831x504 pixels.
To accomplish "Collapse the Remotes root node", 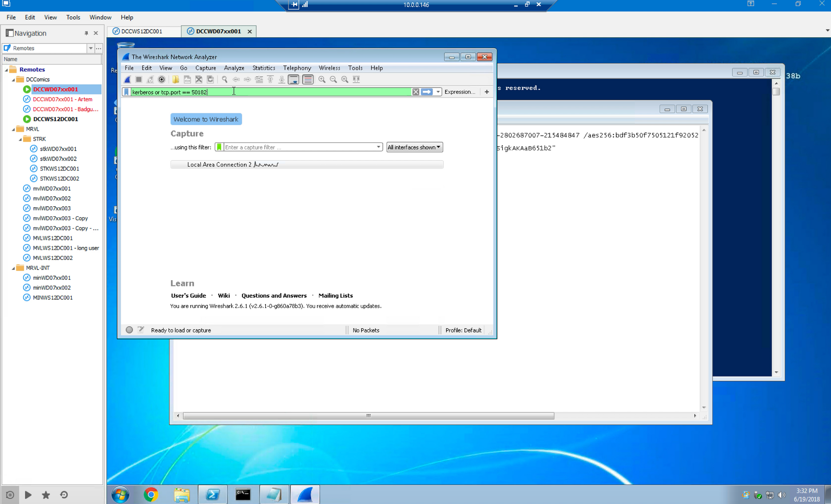I will (6, 69).
